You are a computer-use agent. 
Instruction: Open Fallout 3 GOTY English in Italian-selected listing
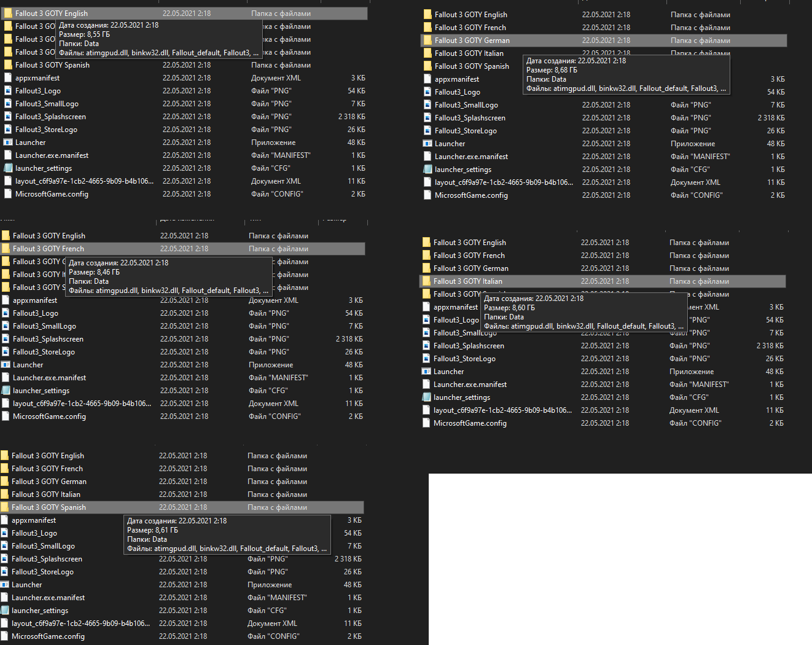pos(469,243)
